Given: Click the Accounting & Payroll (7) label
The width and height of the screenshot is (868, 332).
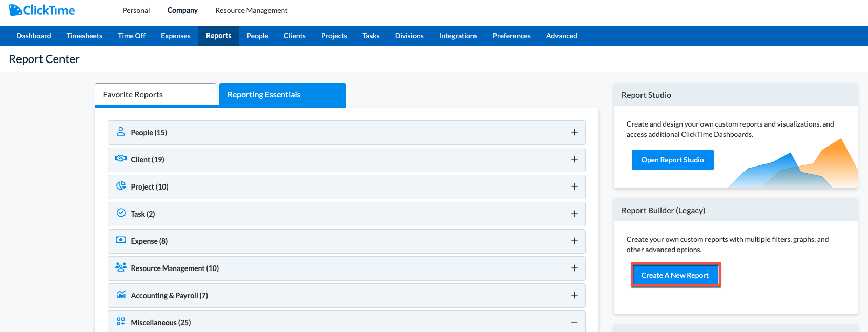Looking at the screenshot, I should tap(170, 296).
